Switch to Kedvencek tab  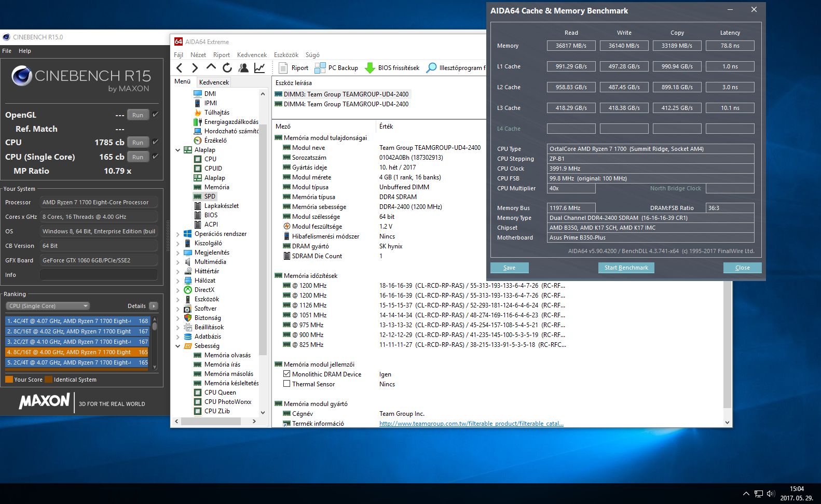pos(214,82)
